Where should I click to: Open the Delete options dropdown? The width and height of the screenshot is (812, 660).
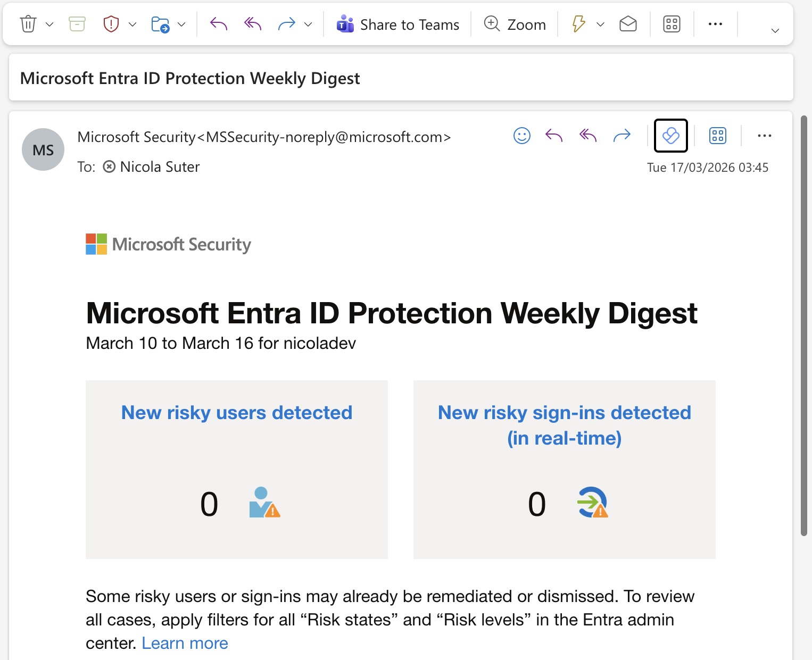click(49, 24)
